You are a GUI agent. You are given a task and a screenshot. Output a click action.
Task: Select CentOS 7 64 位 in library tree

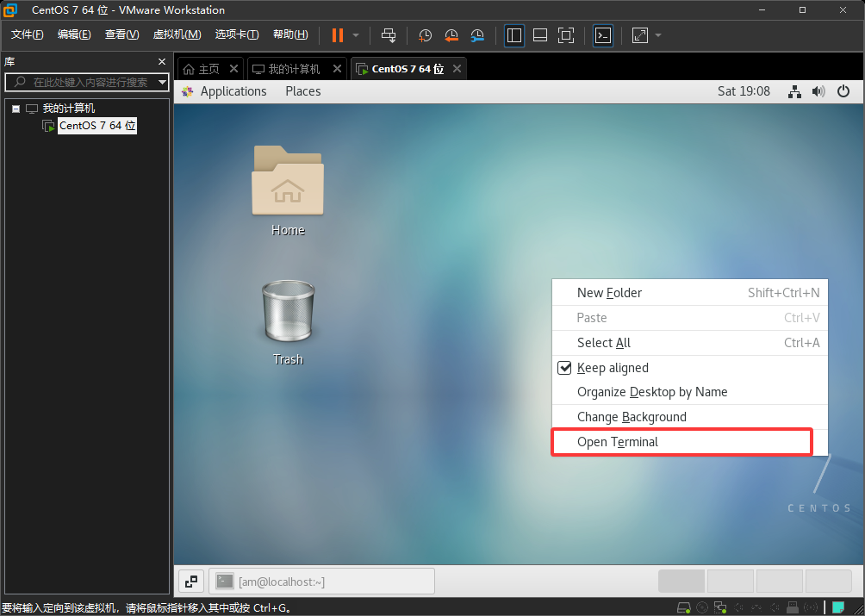(97, 126)
